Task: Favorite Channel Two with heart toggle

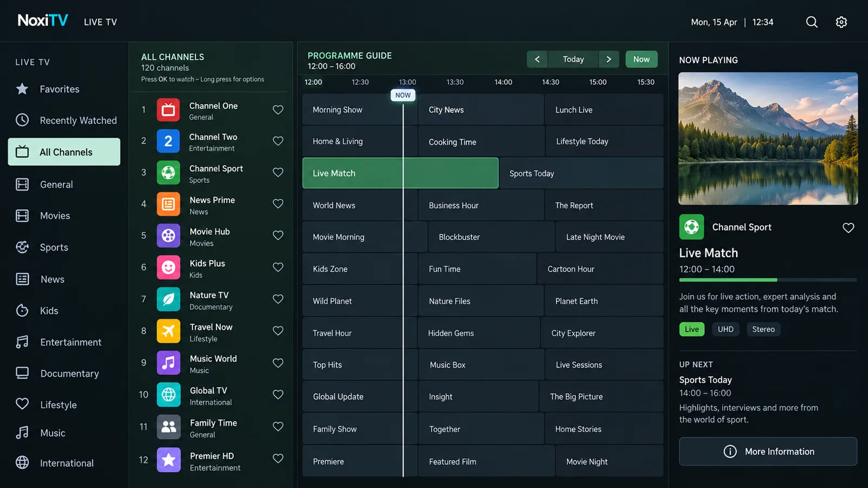Action: point(278,141)
